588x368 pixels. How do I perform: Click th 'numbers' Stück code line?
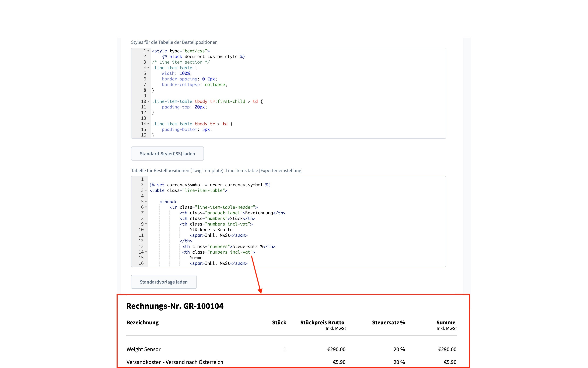click(x=218, y=218)
